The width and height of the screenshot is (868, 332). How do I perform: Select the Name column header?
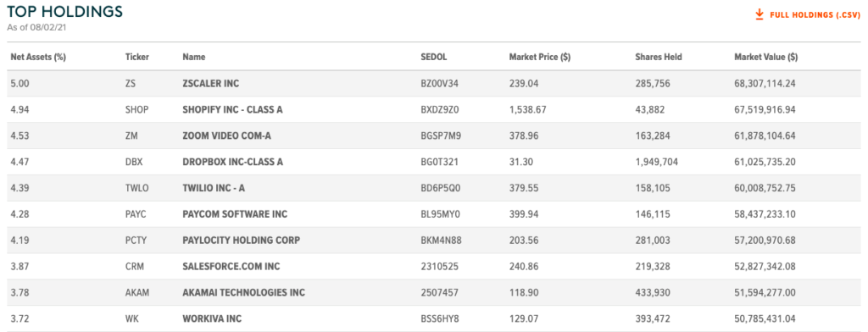(x=194, y=57)
